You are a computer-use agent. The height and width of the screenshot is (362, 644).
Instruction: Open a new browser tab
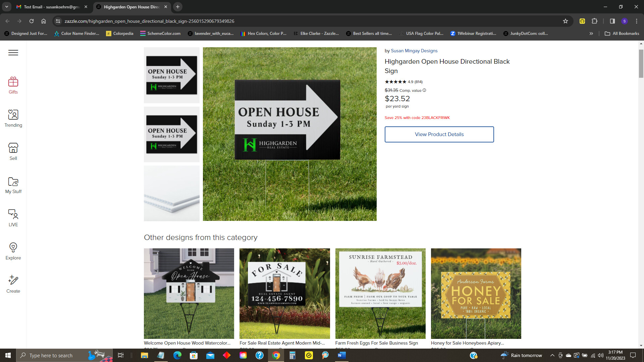point(178,7)
